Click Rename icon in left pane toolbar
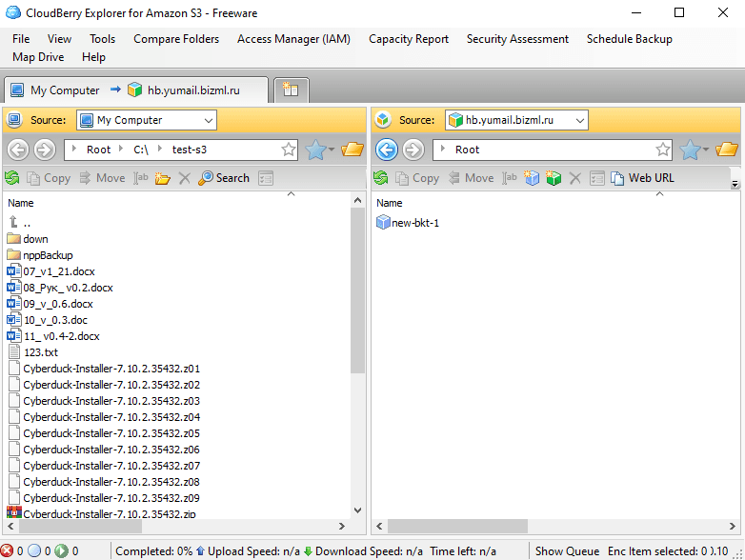This screenshot has height=560, width=745. pos(141,178)
